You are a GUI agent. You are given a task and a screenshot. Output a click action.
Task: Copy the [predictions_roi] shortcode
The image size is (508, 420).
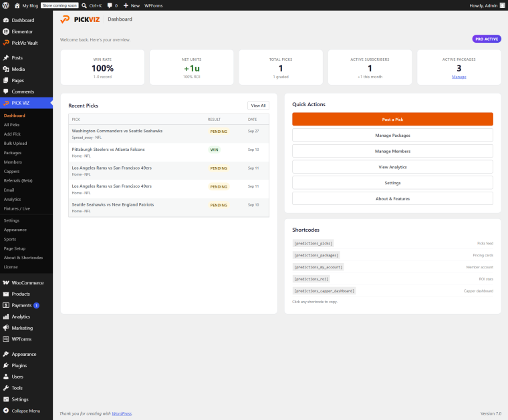[311, 279]
